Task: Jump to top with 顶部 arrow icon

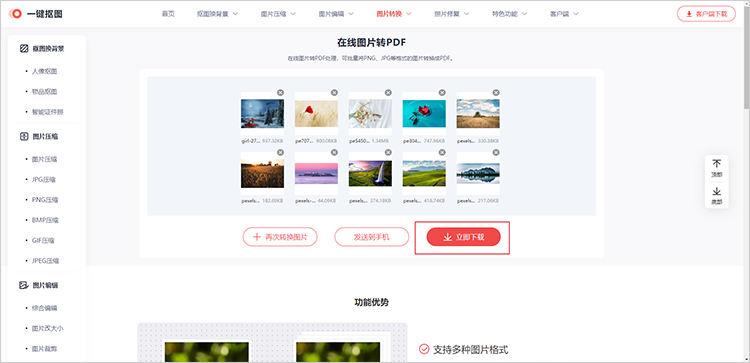Action: click(717, 164)
